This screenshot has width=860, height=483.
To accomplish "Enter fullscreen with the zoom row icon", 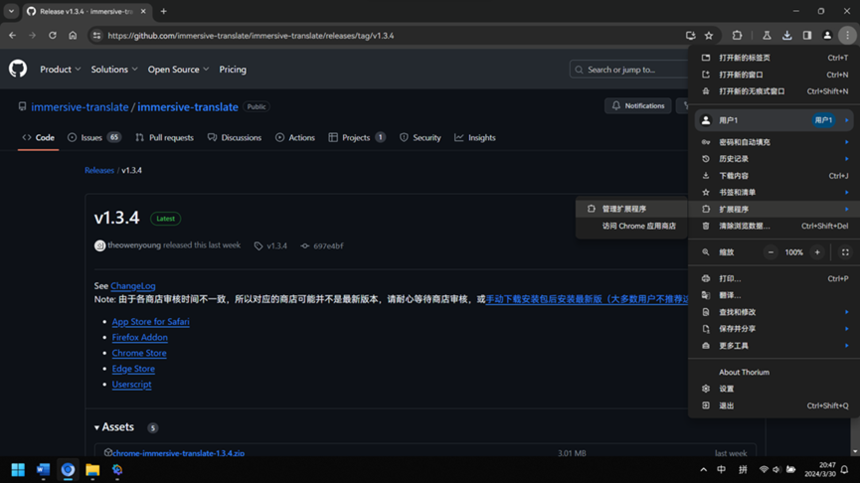I will pos(845,252).
